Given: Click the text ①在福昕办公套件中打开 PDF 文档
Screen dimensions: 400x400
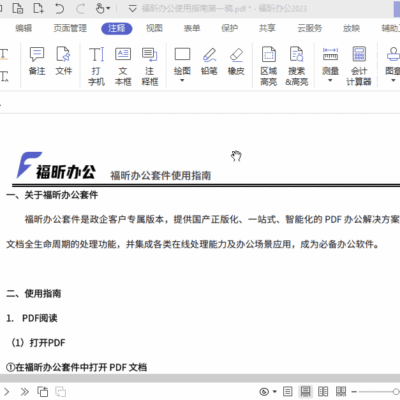Looking at the screenshot, I should pyautogui.click(x=76, y=367).
